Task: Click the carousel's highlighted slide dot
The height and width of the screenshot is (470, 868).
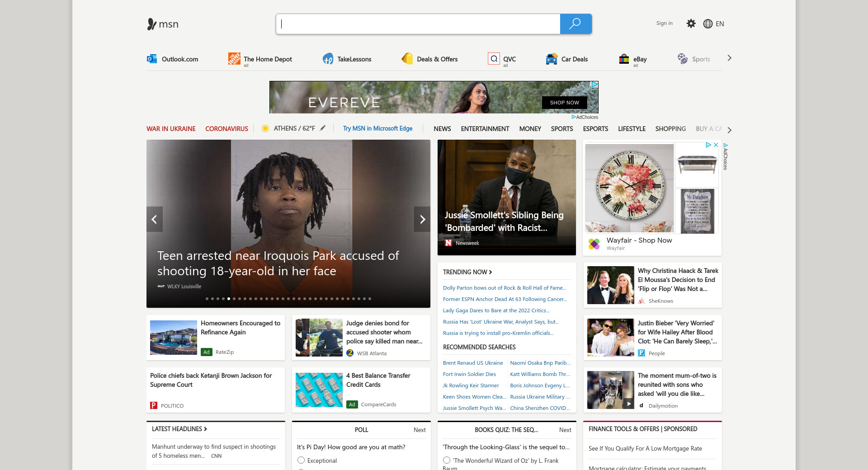Action: coord(229,299)
